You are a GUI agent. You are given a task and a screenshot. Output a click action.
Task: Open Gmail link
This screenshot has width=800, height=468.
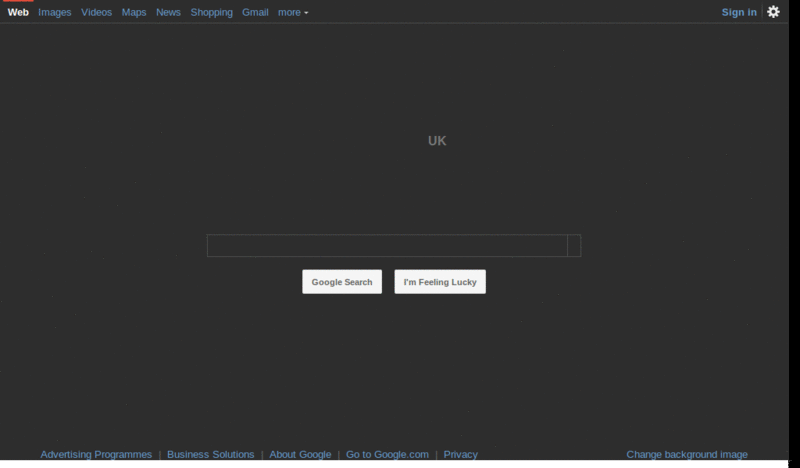point(255,12)
